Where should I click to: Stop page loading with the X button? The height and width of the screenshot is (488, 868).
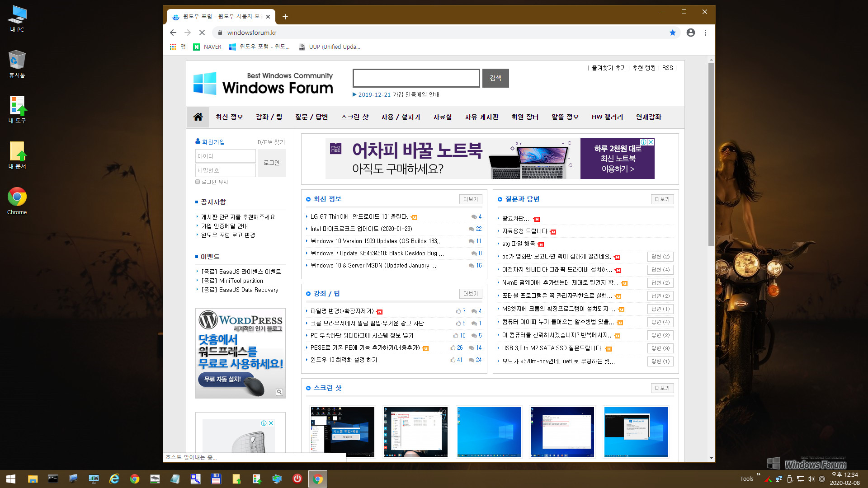tap(202, 33)
